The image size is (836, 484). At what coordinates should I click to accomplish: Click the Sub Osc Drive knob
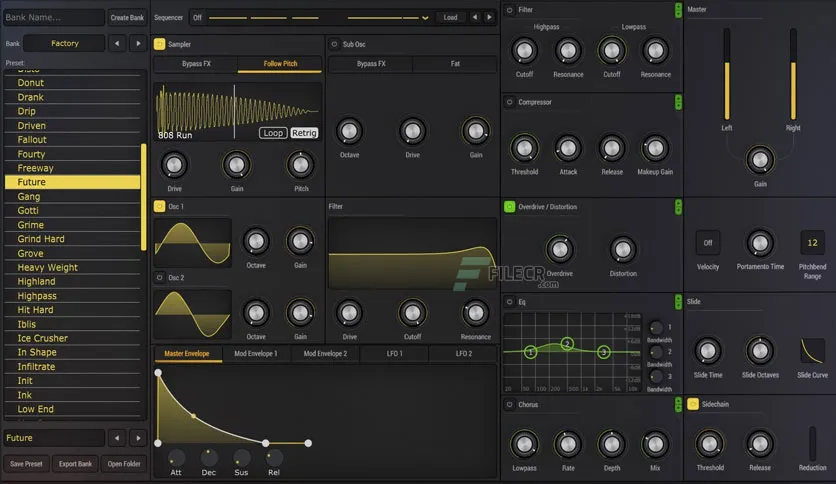(x=412, y=131)
